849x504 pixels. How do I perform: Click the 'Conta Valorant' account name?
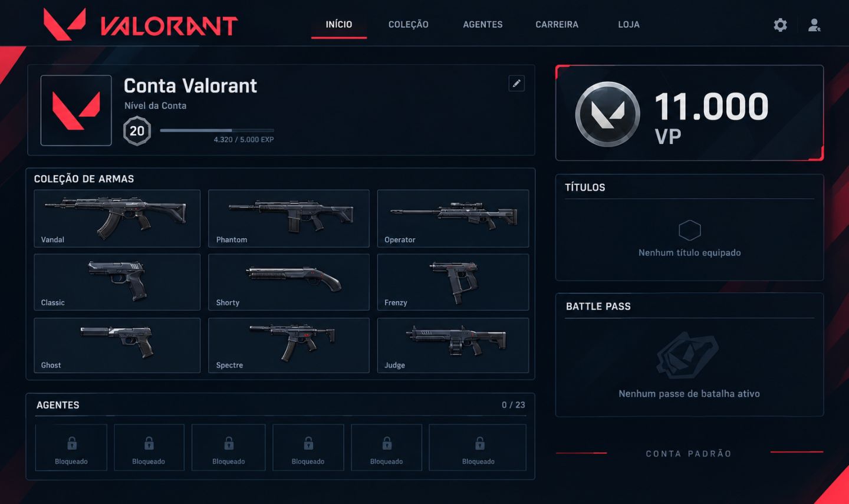tap(190, 86)
